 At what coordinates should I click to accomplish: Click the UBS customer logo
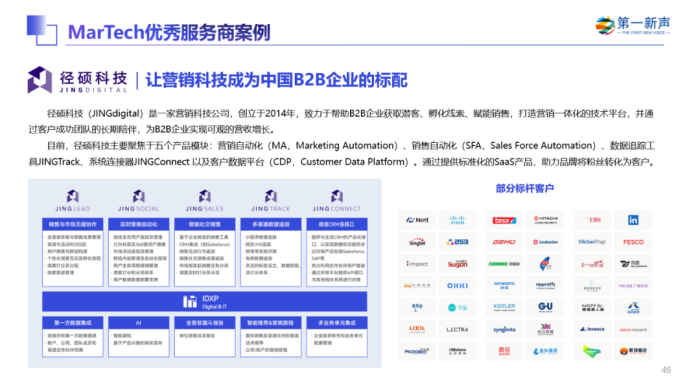[x=593, y=220]
